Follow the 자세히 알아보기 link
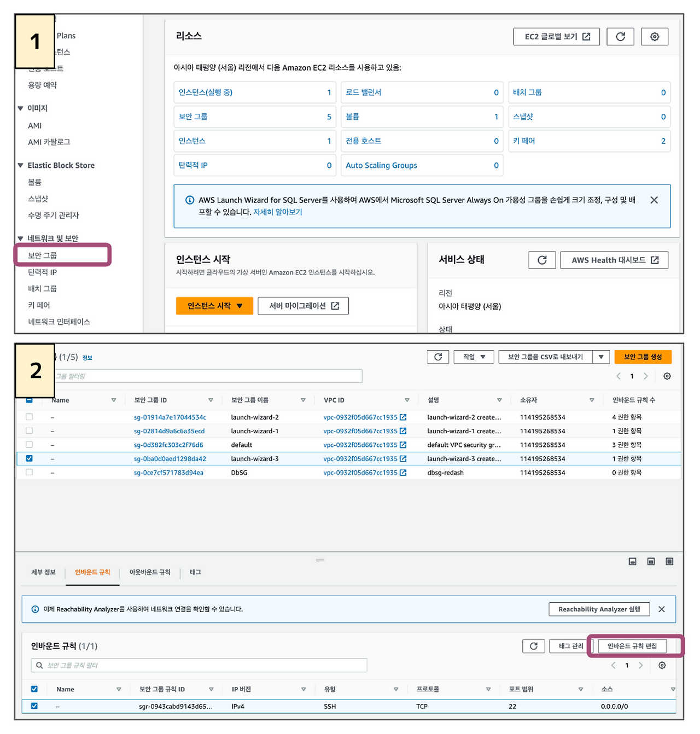The image size is (700, 734). 278,212
